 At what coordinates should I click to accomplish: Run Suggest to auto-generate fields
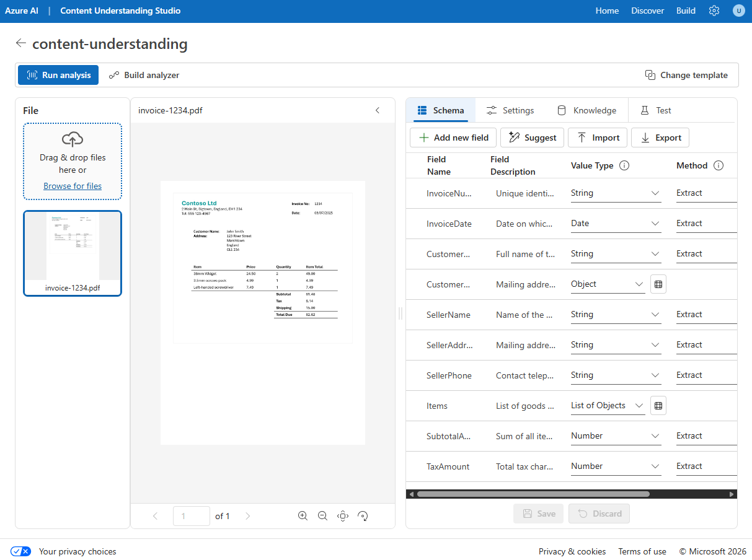pos(532,137)
